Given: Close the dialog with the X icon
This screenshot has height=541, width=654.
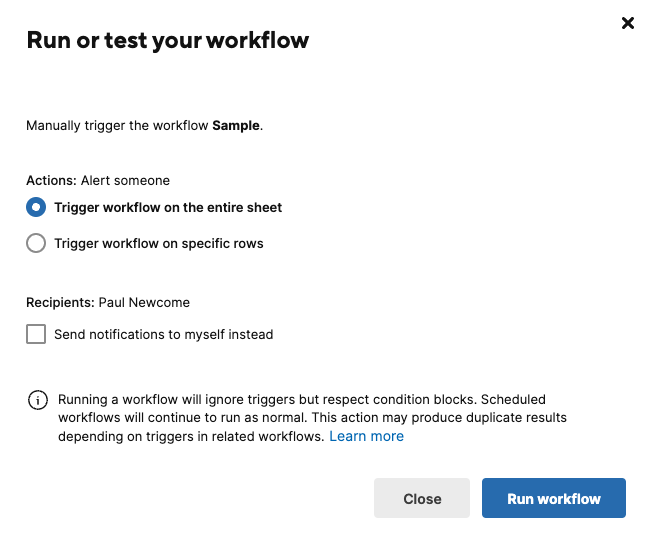Looking at the screenshot, I should tap(627, 23).
